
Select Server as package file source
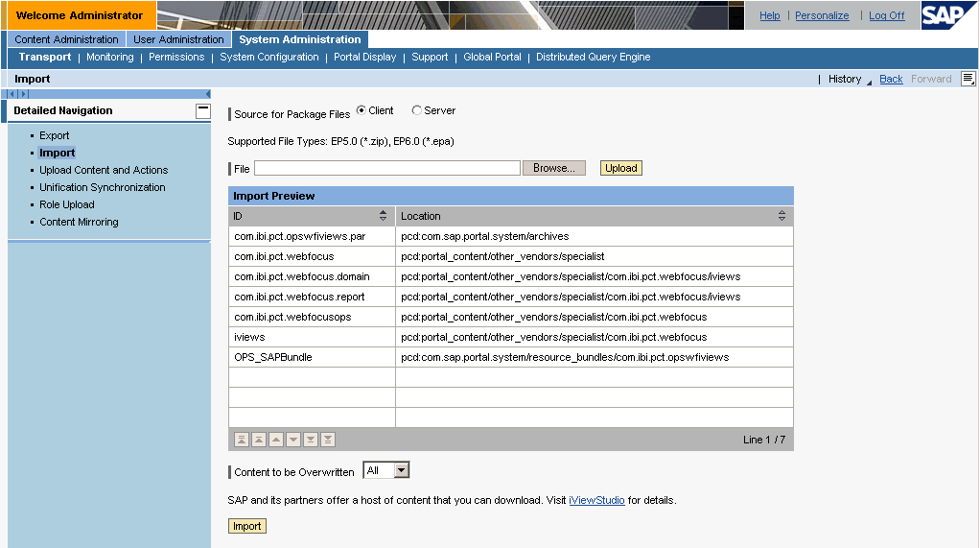pyautogui.click(x=416, y=110)
